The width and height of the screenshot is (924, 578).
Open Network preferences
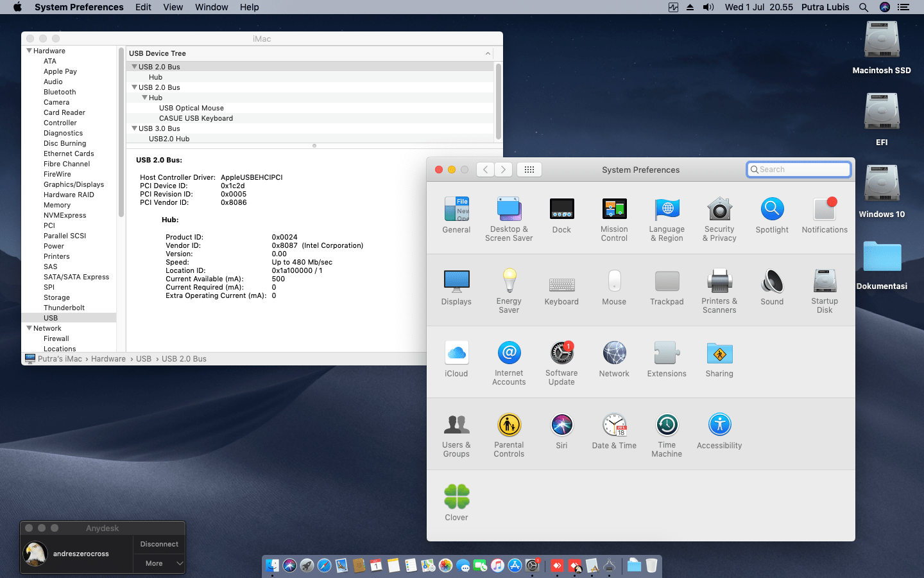point(614,353)
